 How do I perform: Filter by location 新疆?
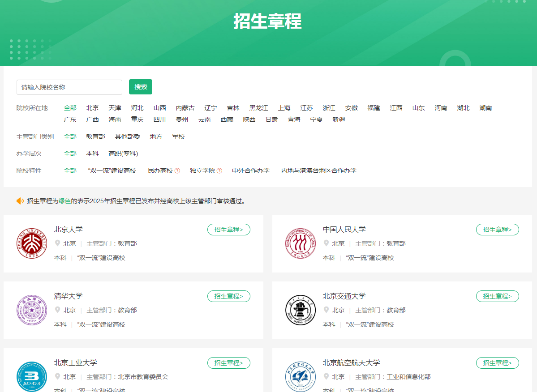coord(339,120)
